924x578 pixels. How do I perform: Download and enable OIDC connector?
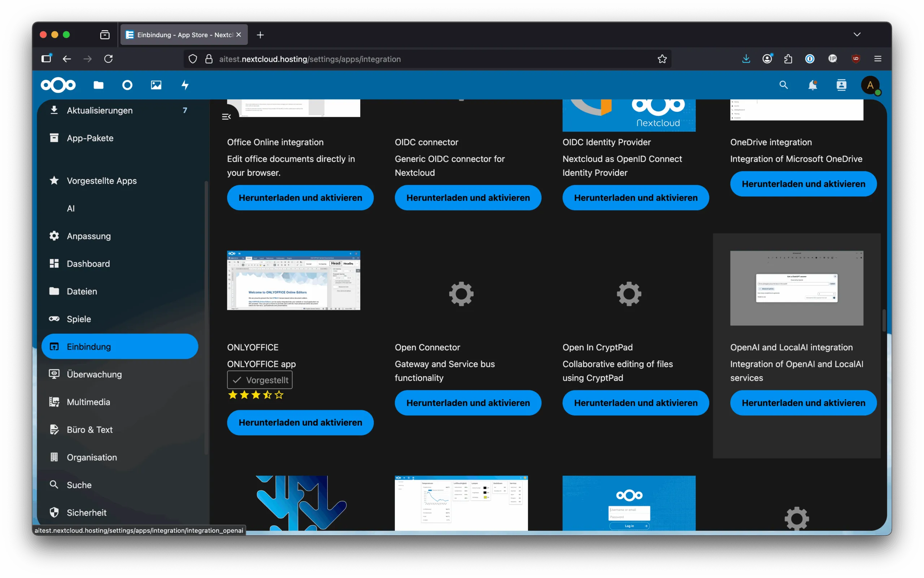pos(468,198)
